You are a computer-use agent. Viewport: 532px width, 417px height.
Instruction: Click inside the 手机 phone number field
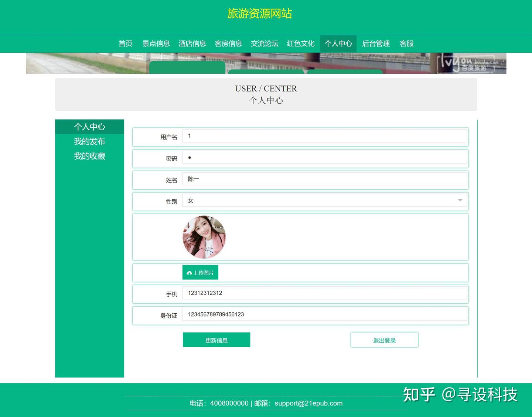click(x=325, y=293)
